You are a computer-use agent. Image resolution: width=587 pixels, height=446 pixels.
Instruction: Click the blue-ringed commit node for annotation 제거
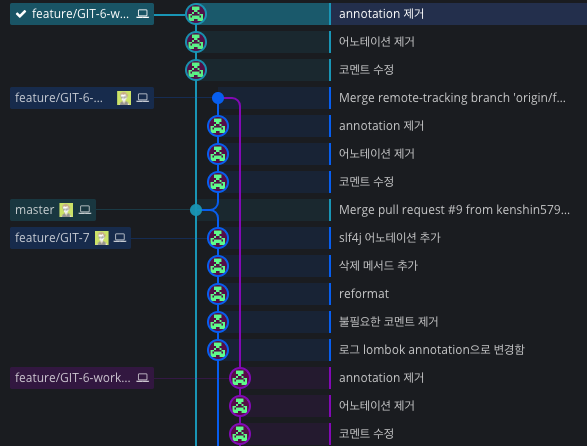tap(218, 126)
